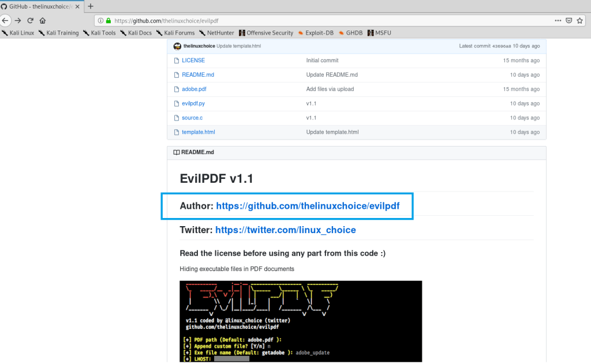The height and width of the screenshot is (364, 591).
Task: Open a new tab with plus button
Action: point(91,6)
